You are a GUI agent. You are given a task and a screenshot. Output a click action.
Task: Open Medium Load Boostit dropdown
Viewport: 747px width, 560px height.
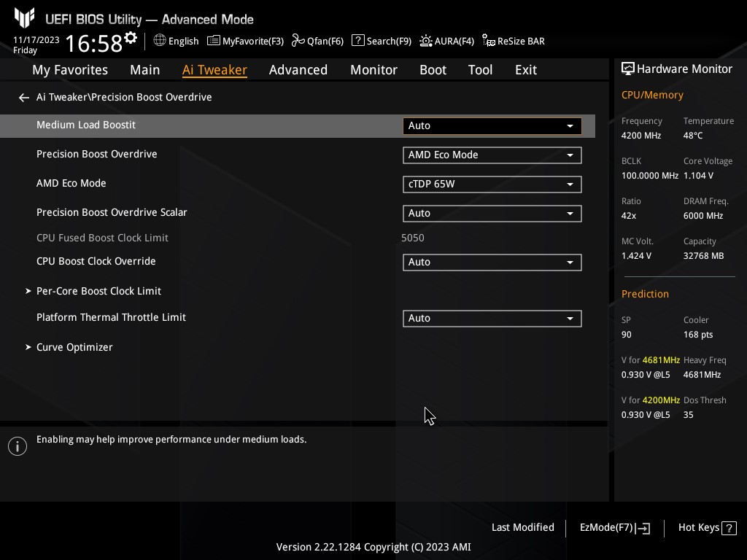pos(492,125)
